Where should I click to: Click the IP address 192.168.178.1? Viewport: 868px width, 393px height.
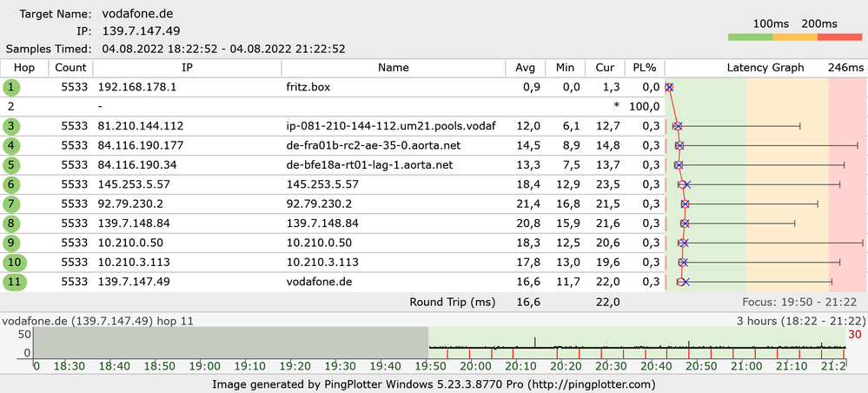point(136,87)
